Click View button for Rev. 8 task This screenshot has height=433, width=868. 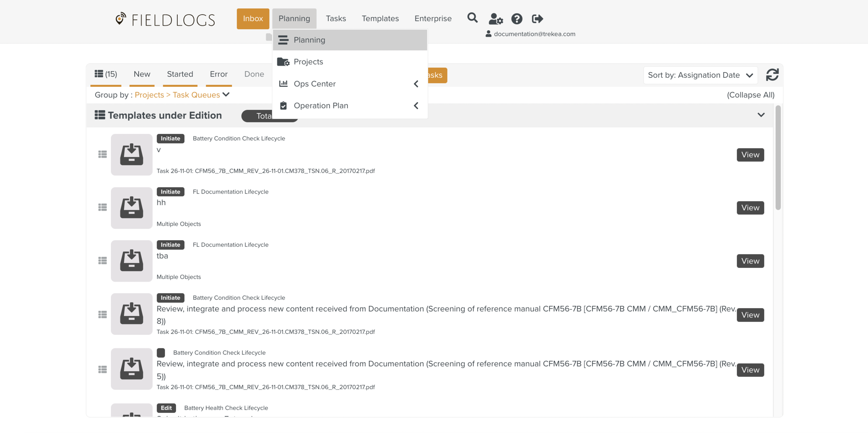point(750,315)
